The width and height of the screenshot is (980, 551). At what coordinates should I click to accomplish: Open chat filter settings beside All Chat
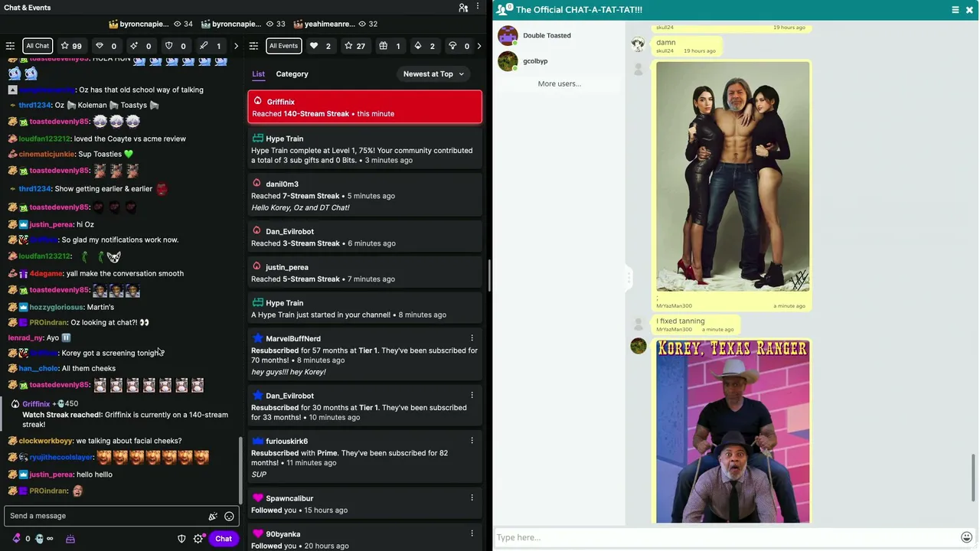pyautogui.click(x=10, y=46)
